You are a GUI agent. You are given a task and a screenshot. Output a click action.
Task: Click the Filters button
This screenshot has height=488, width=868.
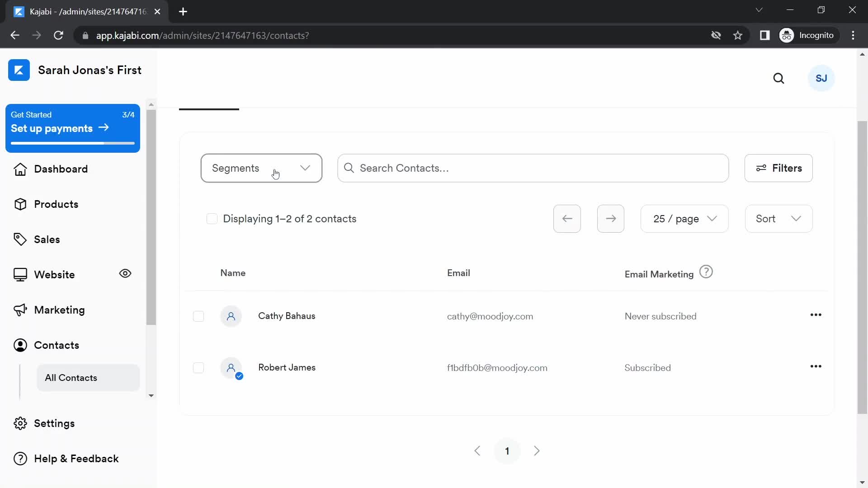(778, 168)
